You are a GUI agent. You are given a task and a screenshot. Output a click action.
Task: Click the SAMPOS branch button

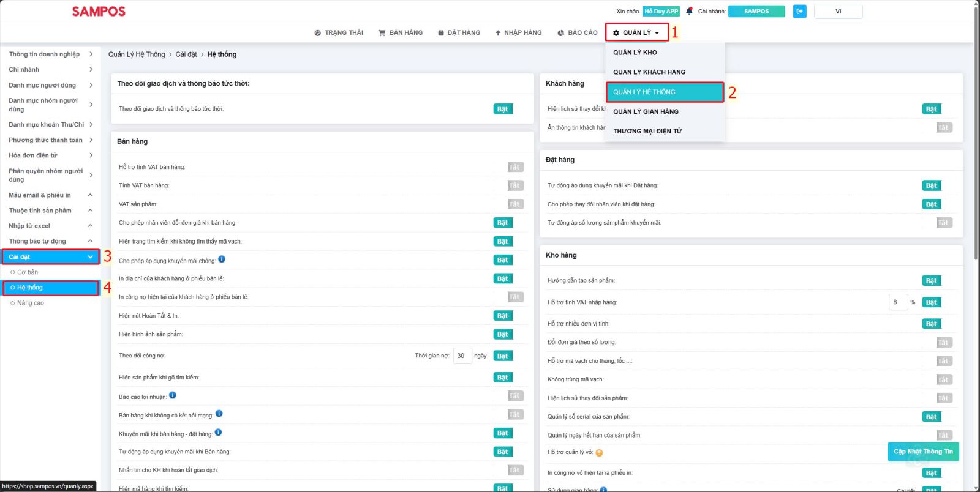click(756, 11)
